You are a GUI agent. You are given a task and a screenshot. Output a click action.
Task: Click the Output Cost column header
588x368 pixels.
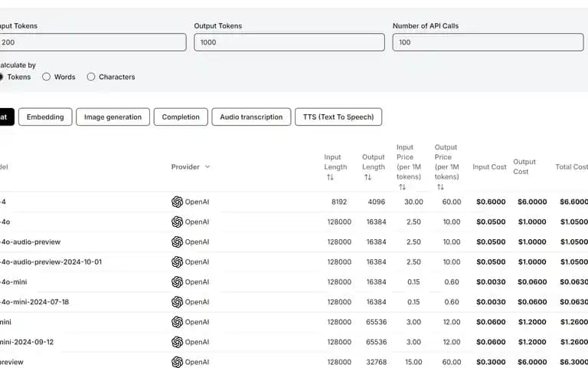524,166
